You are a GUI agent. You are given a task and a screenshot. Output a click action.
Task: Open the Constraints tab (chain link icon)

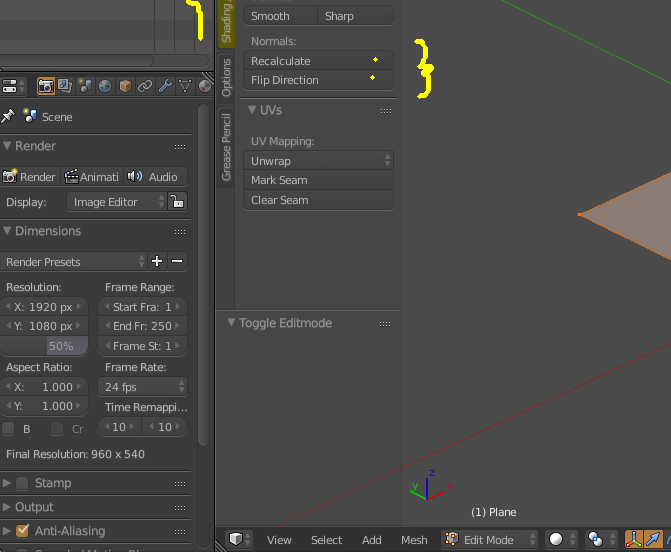pyautogui.click(x=145, y=86)
